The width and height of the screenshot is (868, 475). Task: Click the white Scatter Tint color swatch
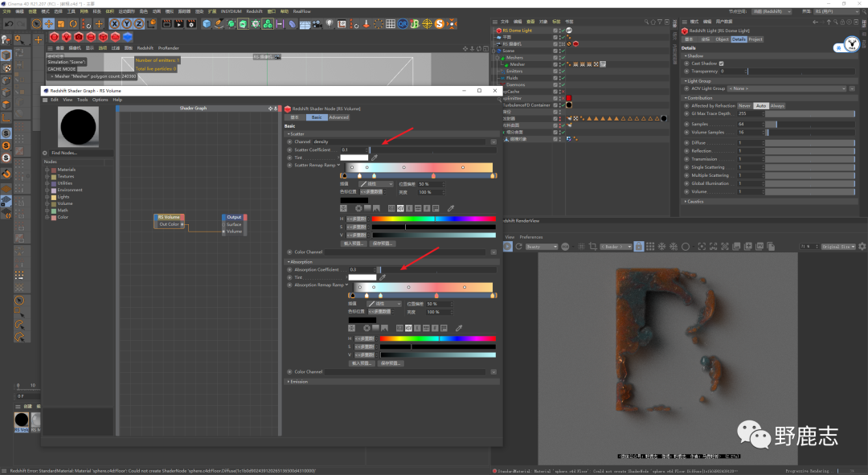coord(354,158)
